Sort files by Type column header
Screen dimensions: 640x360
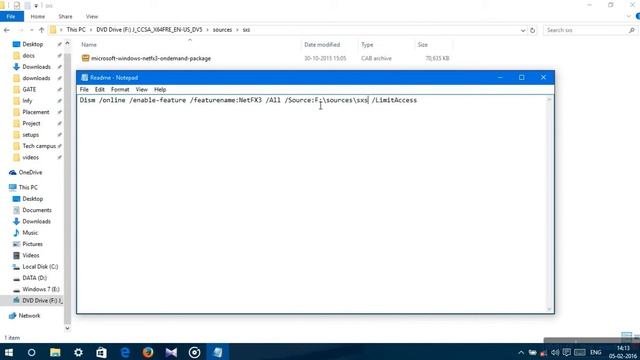pyautogui.click(x=367, y=45)
